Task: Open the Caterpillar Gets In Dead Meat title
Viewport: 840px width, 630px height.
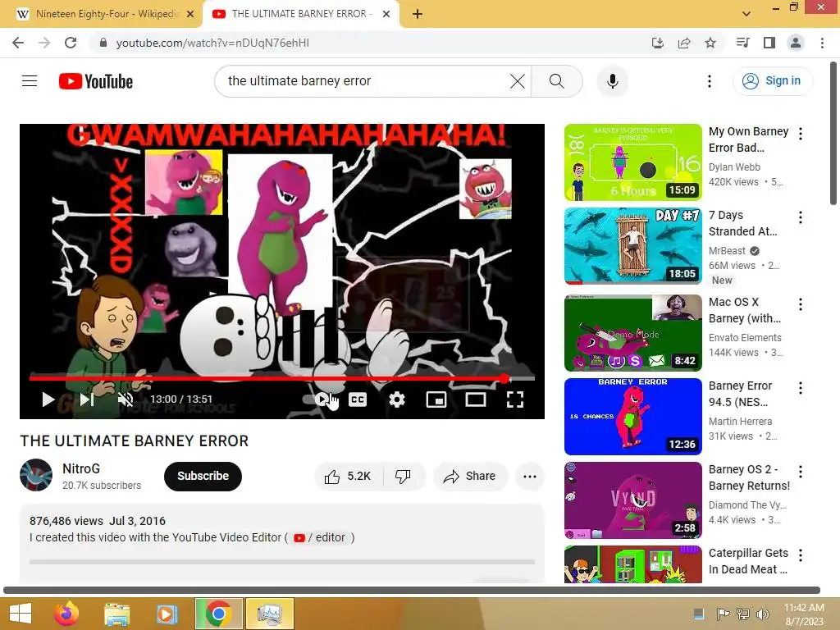Action: coord(748,561)
